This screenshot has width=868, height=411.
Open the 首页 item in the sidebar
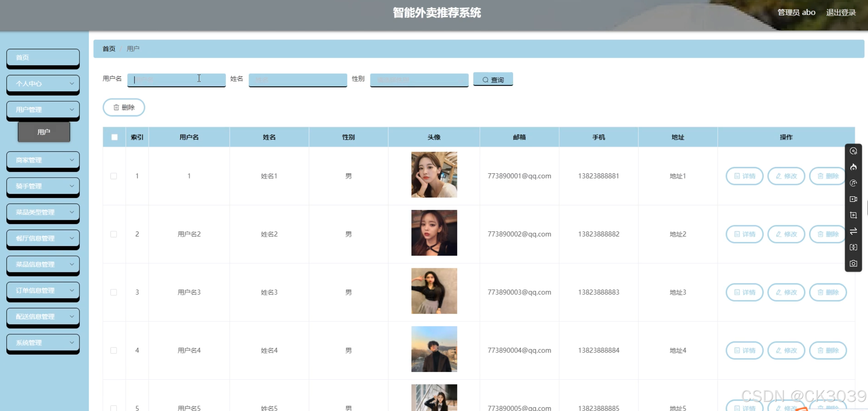click(x=43, y=57)
